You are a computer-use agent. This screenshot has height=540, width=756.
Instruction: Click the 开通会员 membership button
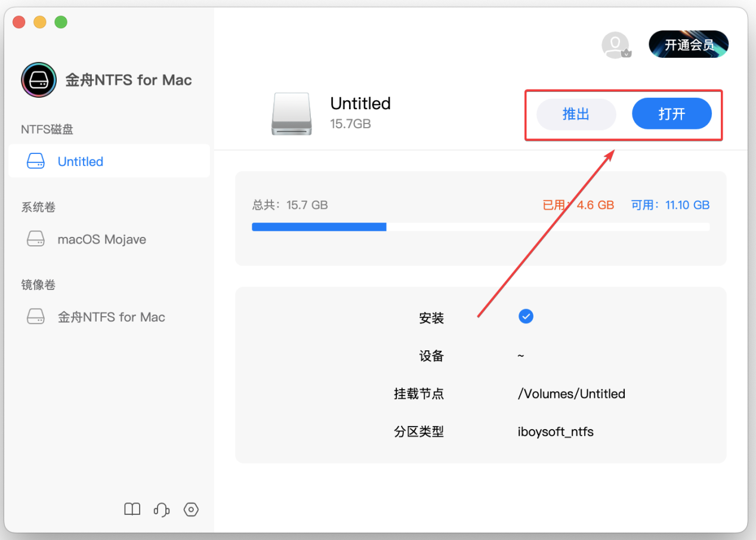click(x=689, y=45)
